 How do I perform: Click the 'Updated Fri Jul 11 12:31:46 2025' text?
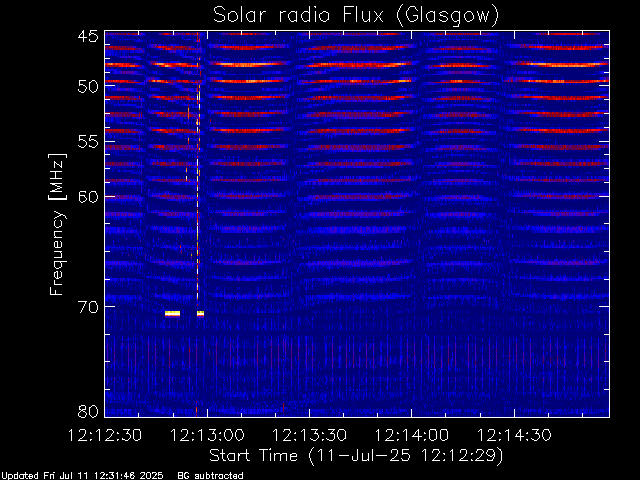point(82,476)
